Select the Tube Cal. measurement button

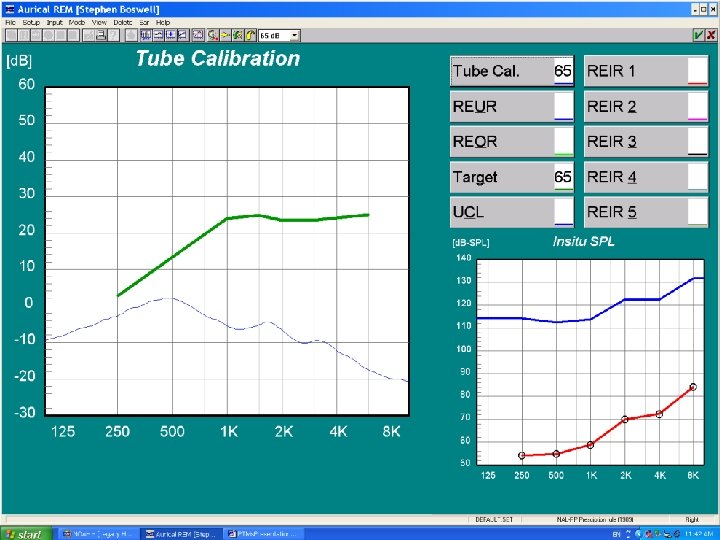pos(512,71)
